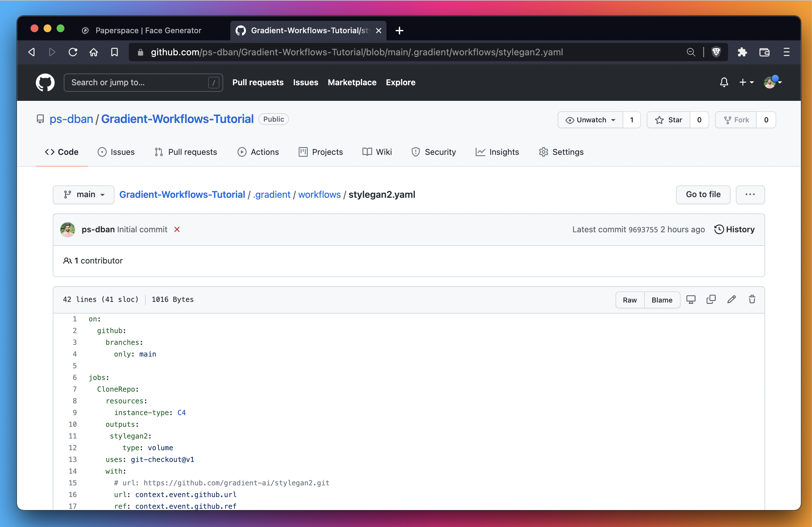Open the Brave wallet icon

tap(764, 52)
